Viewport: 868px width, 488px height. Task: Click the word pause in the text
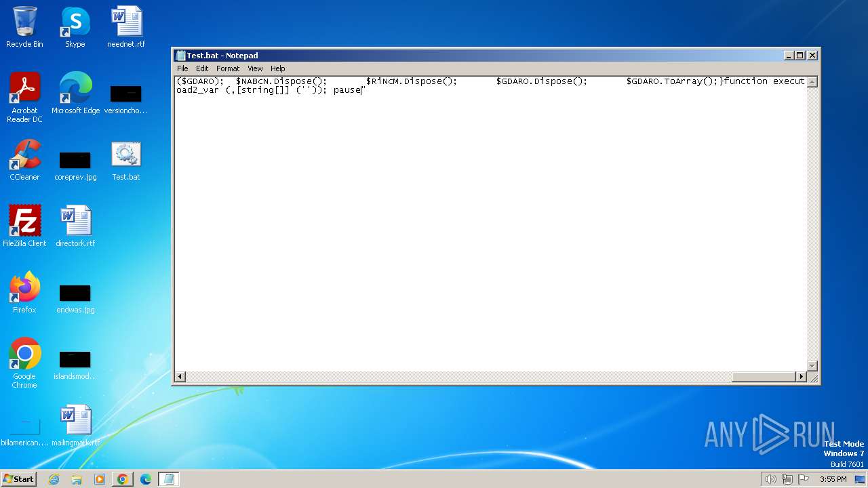[347, 90]
